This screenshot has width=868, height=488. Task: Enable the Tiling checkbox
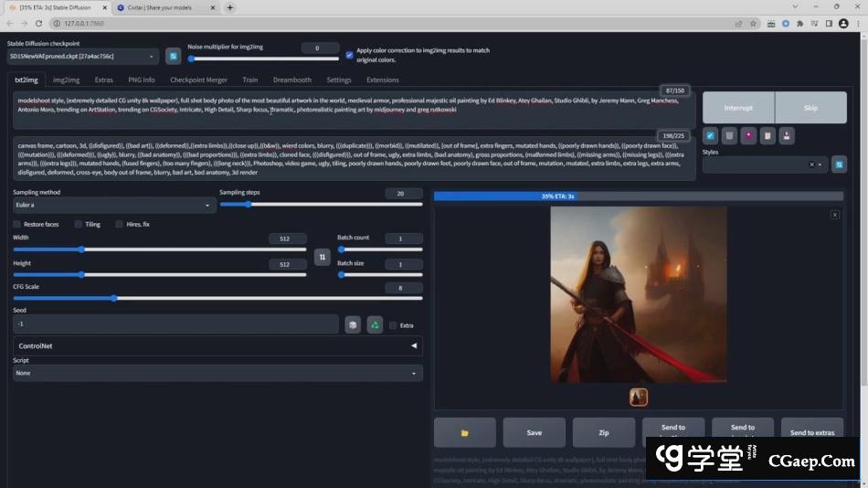79,224
